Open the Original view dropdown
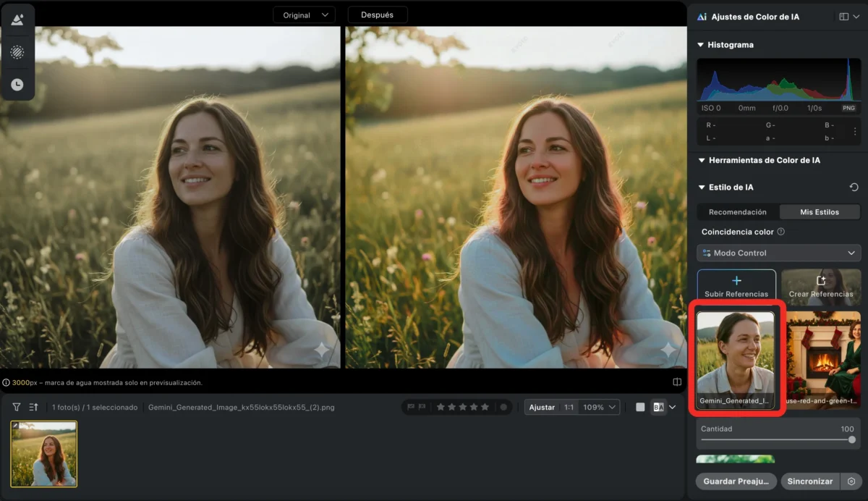Image resolution: width=868 pixels, height=501 pixels. click(x=304, y=15)
